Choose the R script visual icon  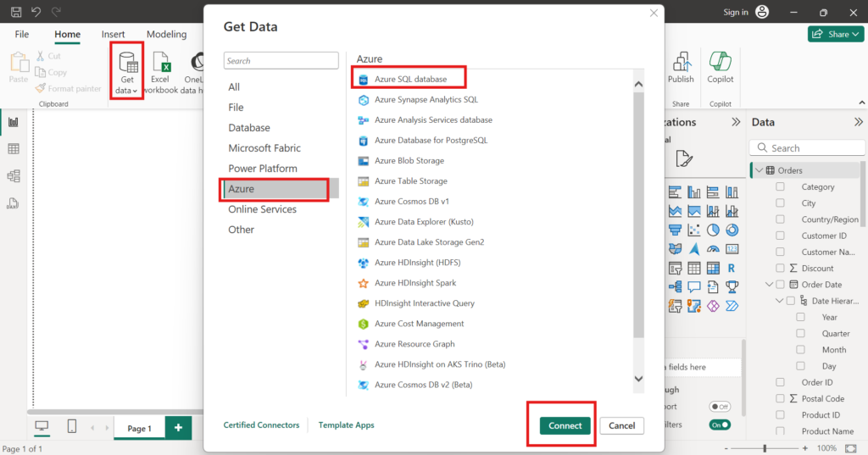tap(732, 269)
